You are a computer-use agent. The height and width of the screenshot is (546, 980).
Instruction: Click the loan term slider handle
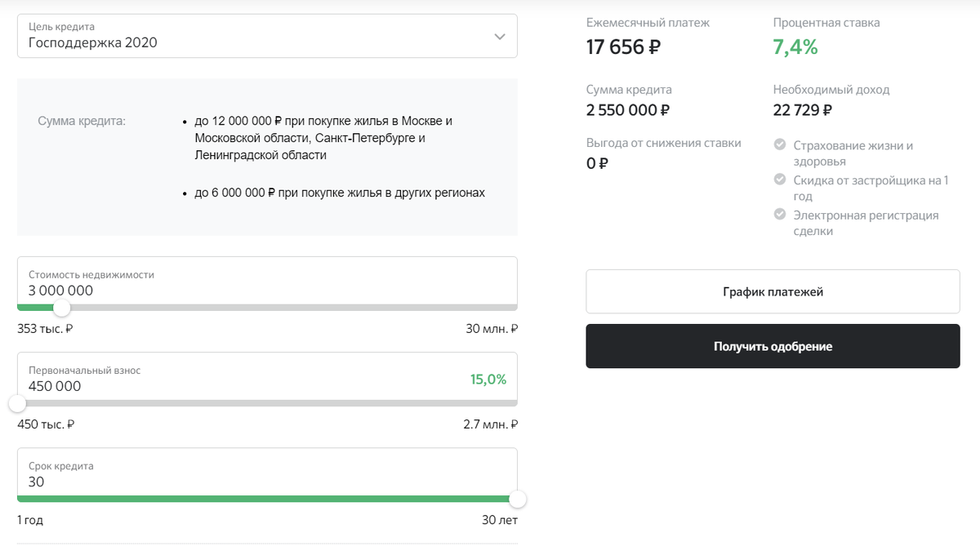517,499
